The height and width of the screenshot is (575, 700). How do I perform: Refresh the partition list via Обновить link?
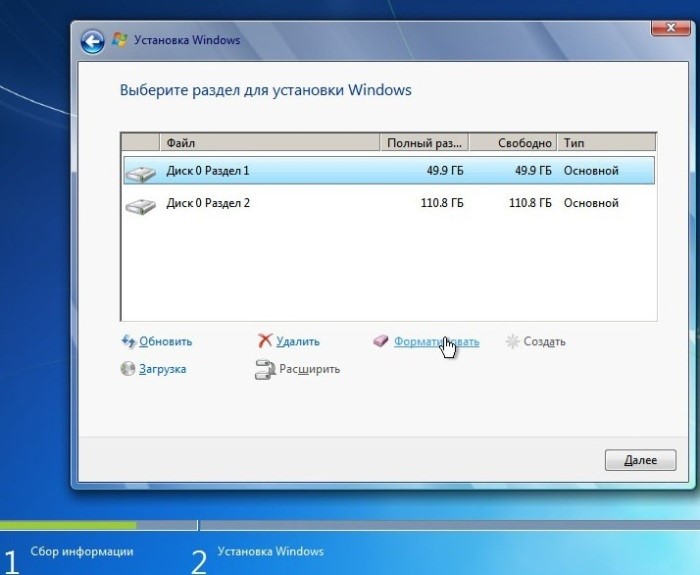(x=166, y=342)
